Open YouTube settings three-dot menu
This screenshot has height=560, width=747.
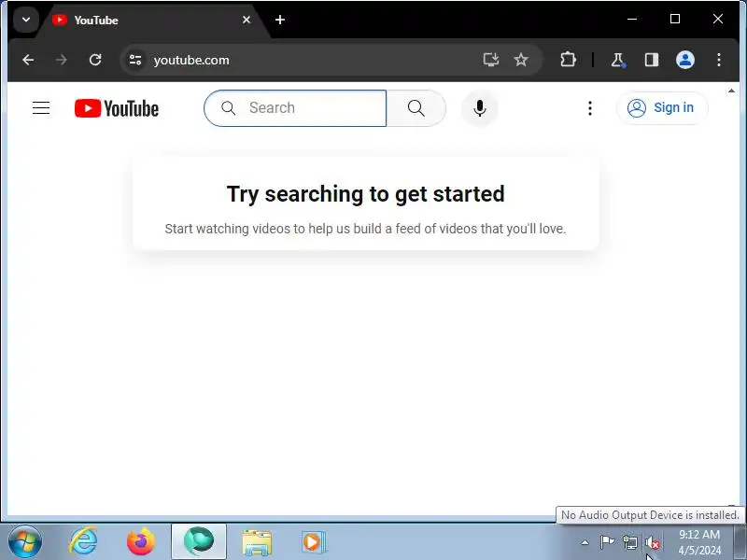[x=590, y=108]
